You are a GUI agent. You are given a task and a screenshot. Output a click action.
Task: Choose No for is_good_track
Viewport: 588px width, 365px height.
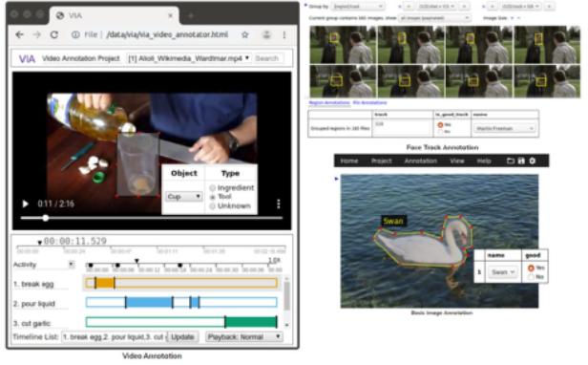pyautogui.click(x=440, y=132)
